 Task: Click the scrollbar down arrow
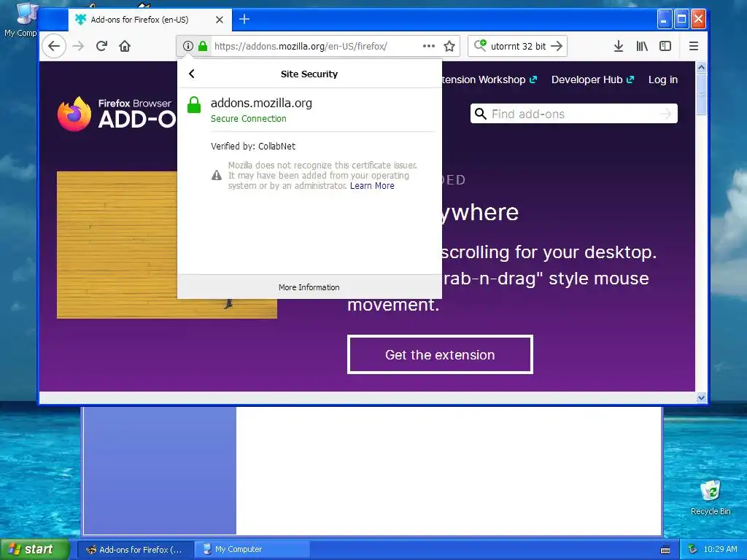pyautogui.click(x=701, y=397)
